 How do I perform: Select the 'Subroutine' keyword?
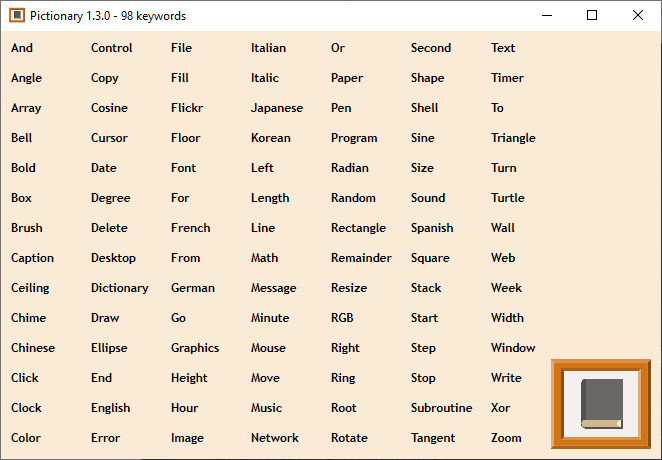coord(442,408)
